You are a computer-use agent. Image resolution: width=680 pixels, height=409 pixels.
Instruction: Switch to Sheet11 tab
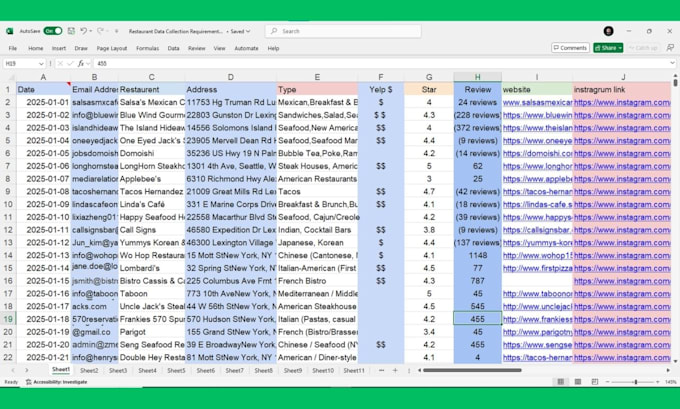(x=354, y=370)
